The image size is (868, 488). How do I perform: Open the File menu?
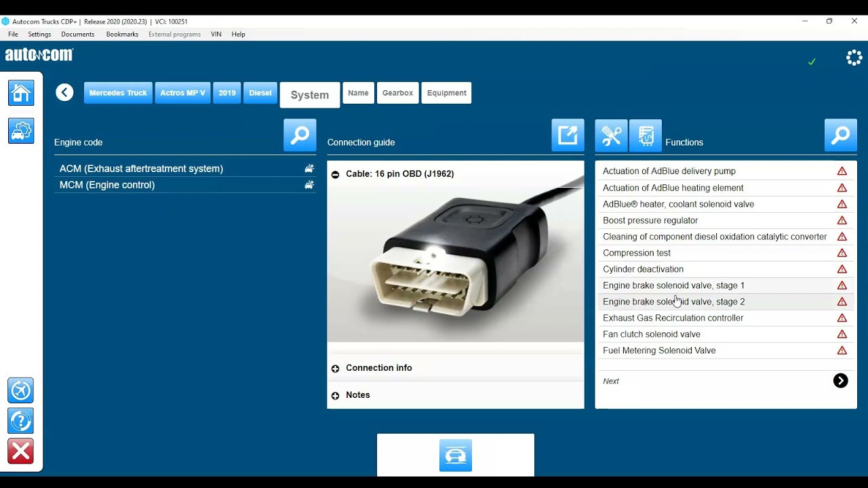point(13,35)
